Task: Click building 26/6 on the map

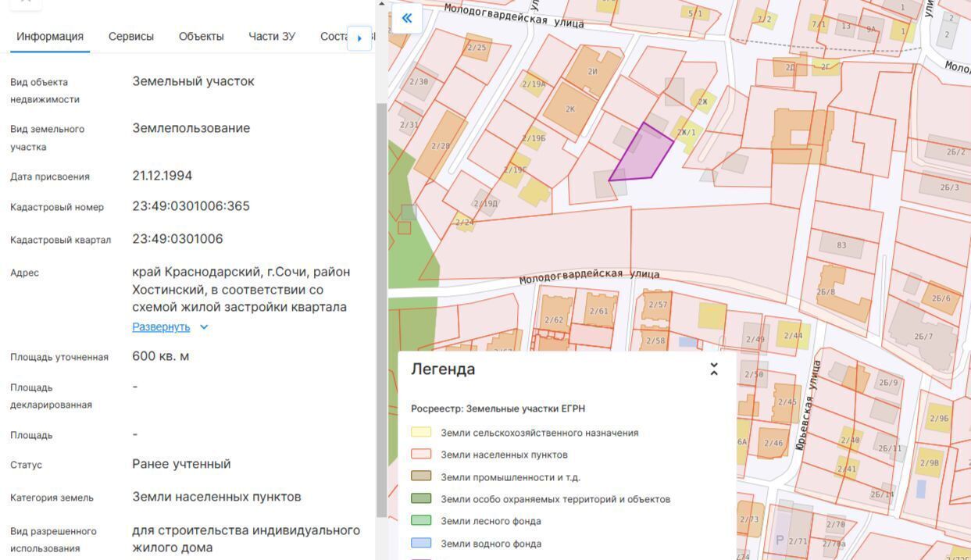Action: click(x=941, y=298)
